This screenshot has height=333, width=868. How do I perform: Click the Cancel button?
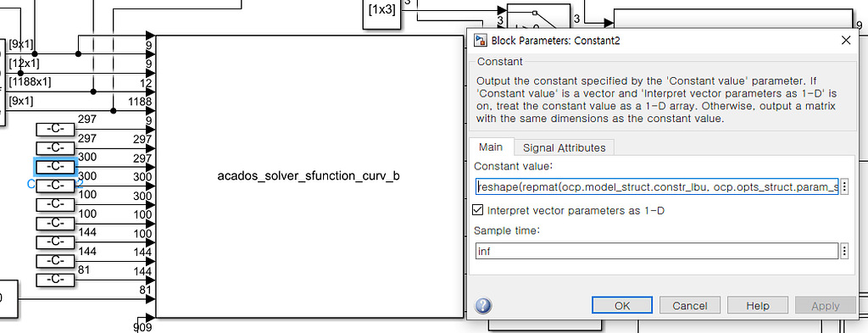click(690, 305)
